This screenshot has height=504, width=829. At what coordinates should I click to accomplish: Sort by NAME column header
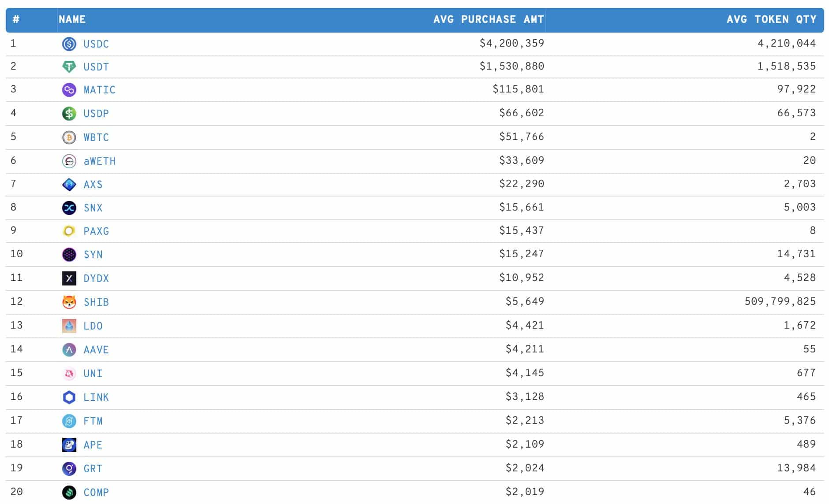coord(72,19)
